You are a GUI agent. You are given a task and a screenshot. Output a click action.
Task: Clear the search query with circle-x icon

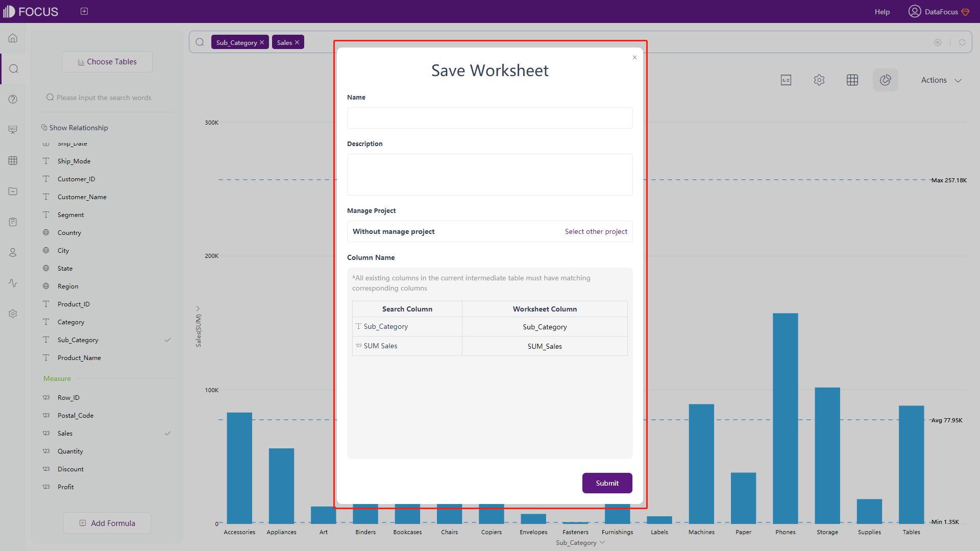point(938,42)
